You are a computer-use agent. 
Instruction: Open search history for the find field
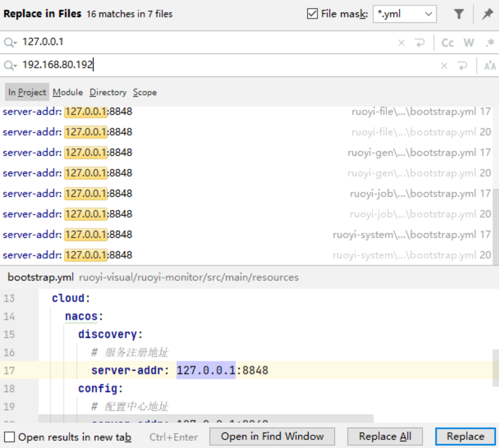(10, 43)
